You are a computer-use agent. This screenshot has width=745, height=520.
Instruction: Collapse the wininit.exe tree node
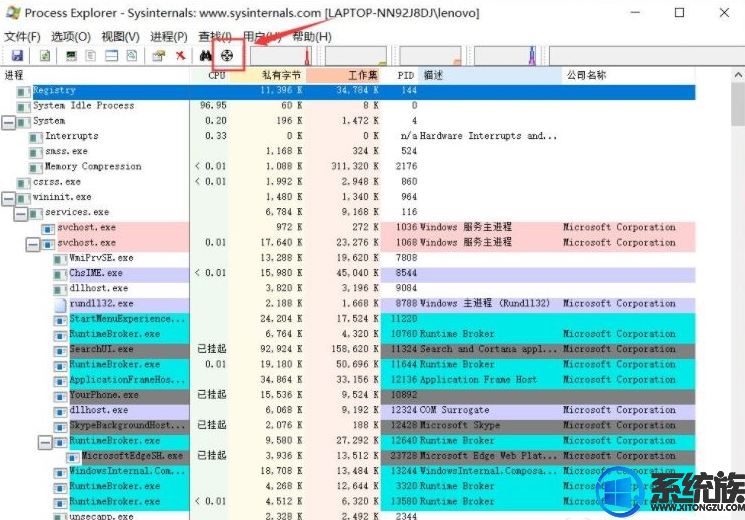[9, 198]
